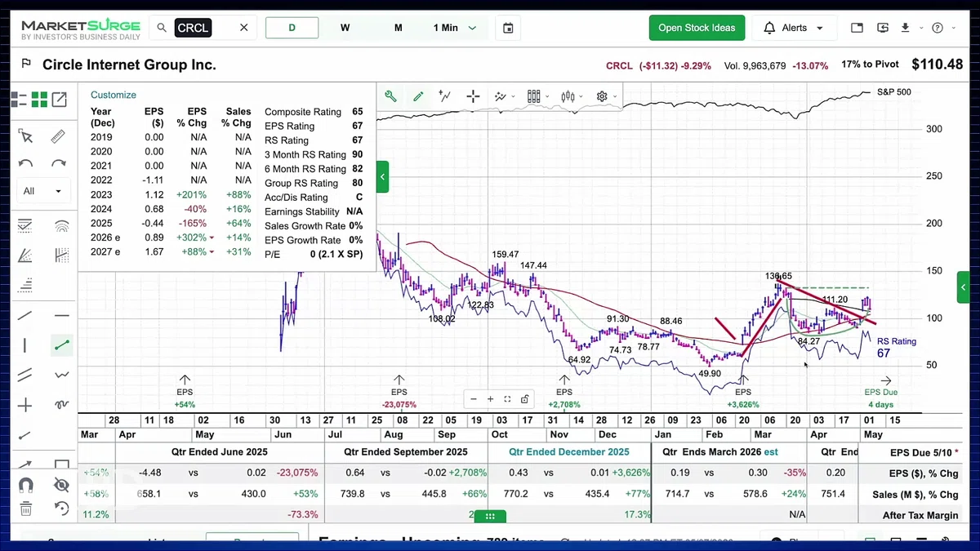980x551 pixels.
Task: Collapse the data panel with green arrow
Action: [x=382, y=176]
